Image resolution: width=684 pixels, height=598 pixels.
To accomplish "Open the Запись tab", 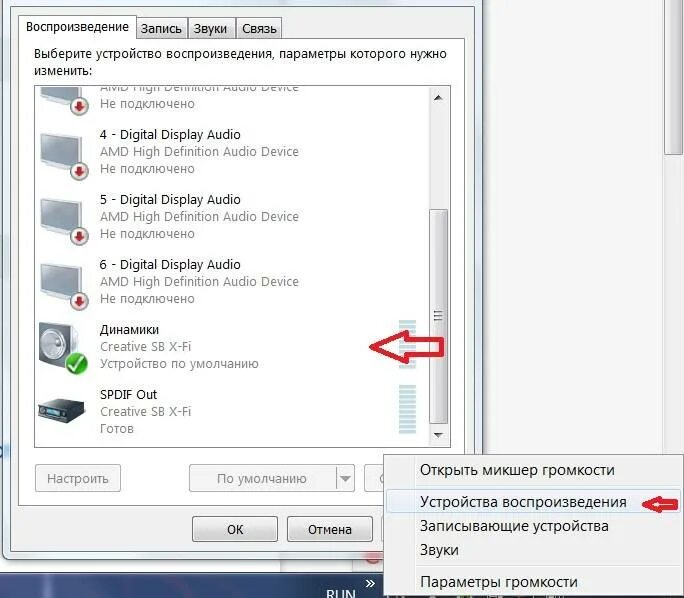I will (161, 29).
